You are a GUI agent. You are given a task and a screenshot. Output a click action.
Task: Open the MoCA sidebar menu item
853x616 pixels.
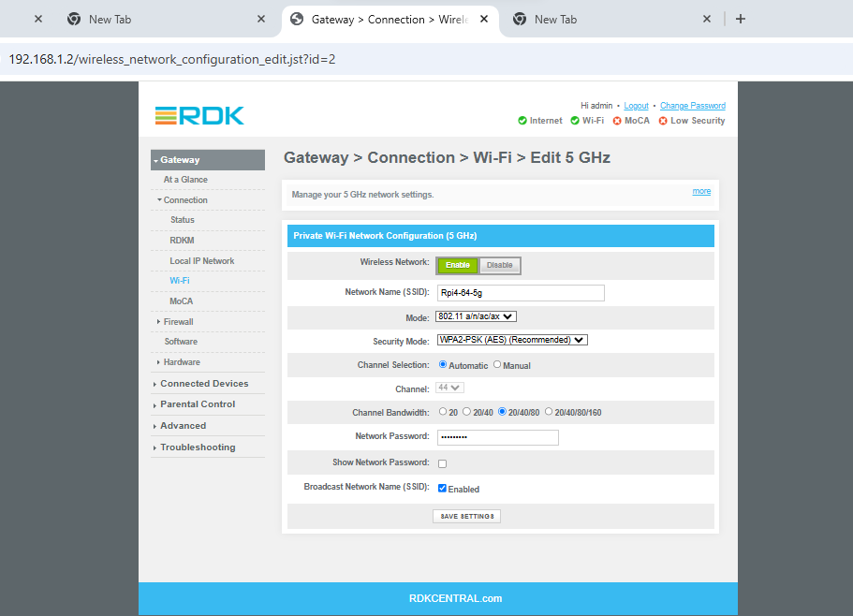181,301
